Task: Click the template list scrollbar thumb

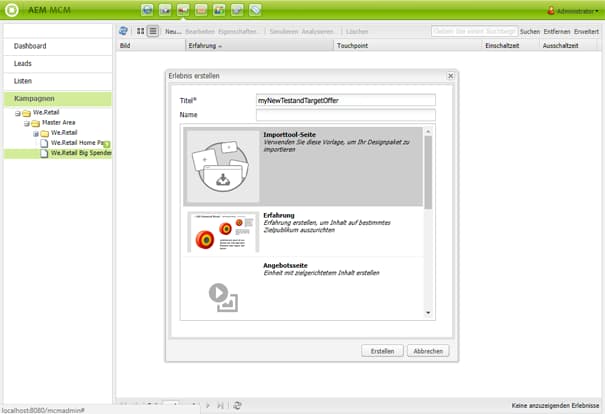Action: [x=428, y=172]
